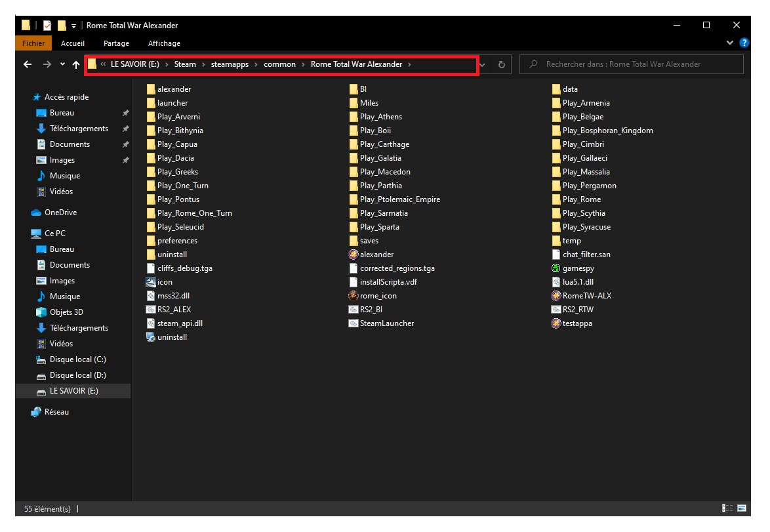This screenshot has height=532, width=770.
Task: Select the RS2_BI file
Action: [365, 310]
